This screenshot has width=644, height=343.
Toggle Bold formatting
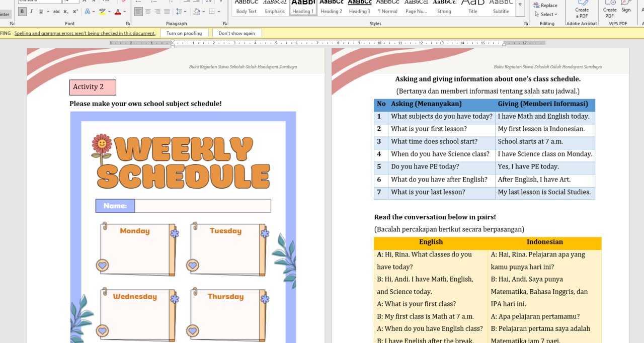click(22, 11)
